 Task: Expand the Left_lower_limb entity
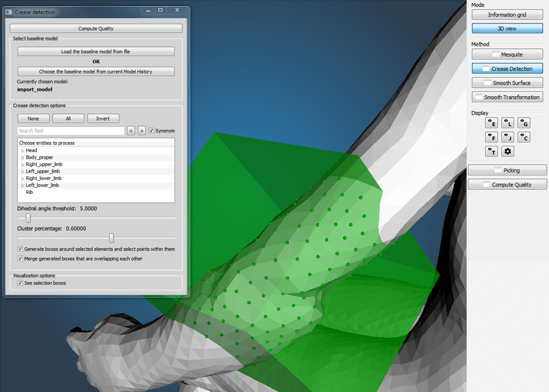click(x=23, y=186)
